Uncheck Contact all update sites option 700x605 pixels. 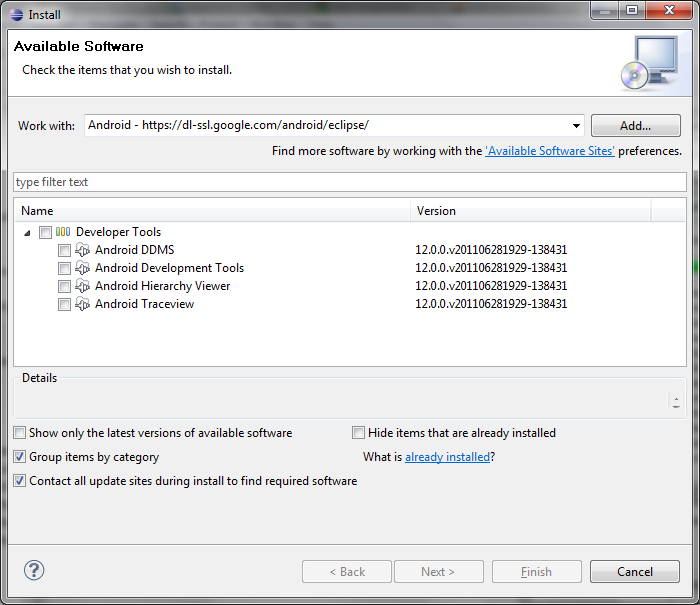click(20, 481)
